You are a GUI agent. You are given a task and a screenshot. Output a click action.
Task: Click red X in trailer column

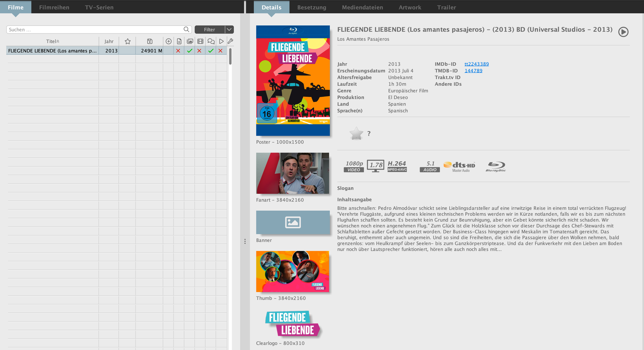199,51
